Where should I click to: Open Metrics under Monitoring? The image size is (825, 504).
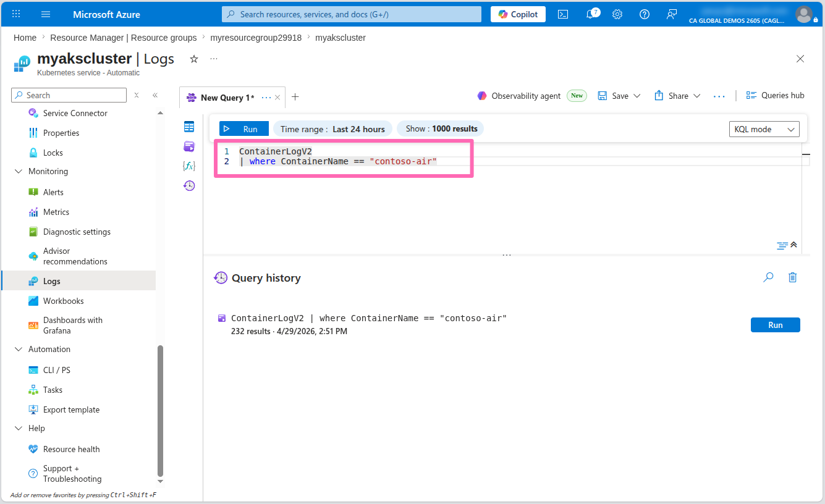click(x=56, y=212)
